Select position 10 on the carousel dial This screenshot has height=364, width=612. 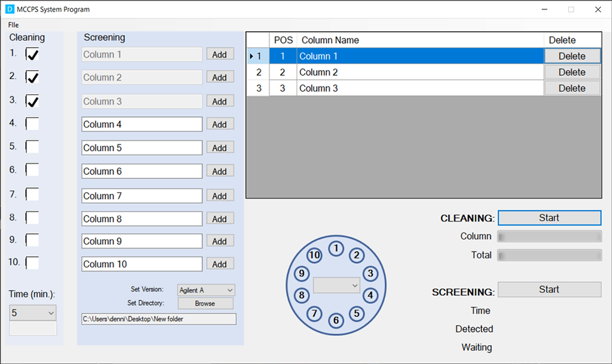click(315, 256)
